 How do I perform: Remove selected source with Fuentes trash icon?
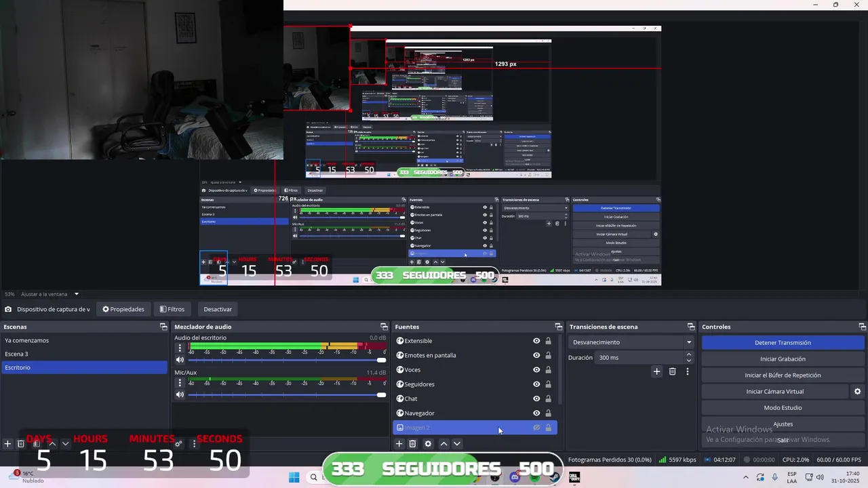pyautogui.click(x=412, y=444)
